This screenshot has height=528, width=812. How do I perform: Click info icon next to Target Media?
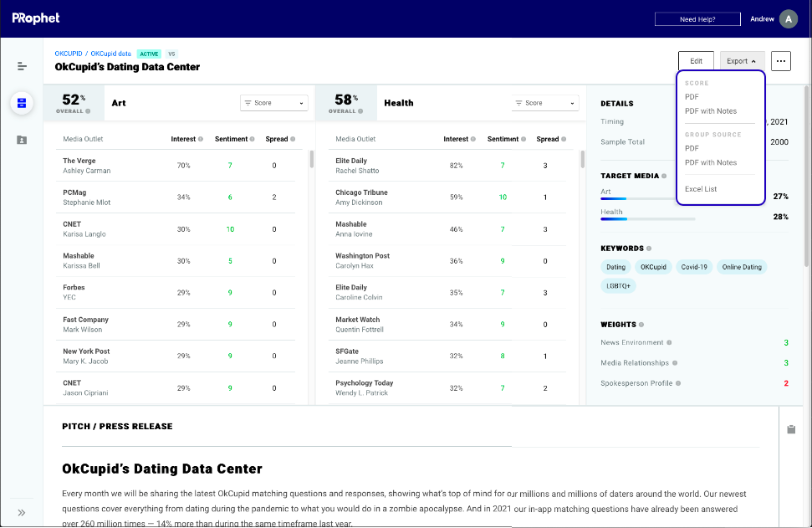pos(664,177)
